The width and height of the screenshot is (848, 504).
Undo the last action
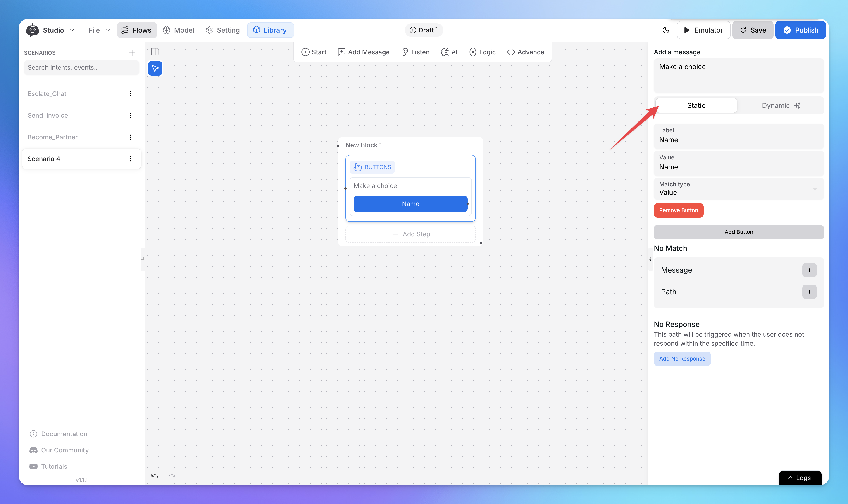click(155, 476)
